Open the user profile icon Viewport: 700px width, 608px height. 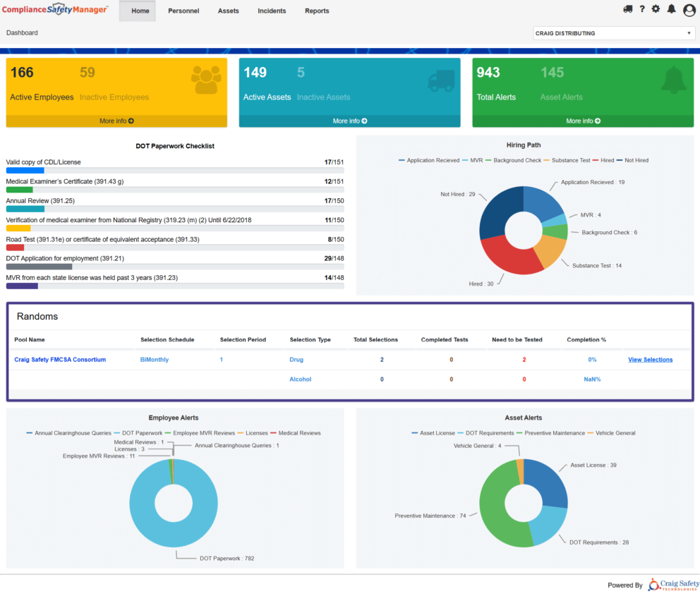689,10
